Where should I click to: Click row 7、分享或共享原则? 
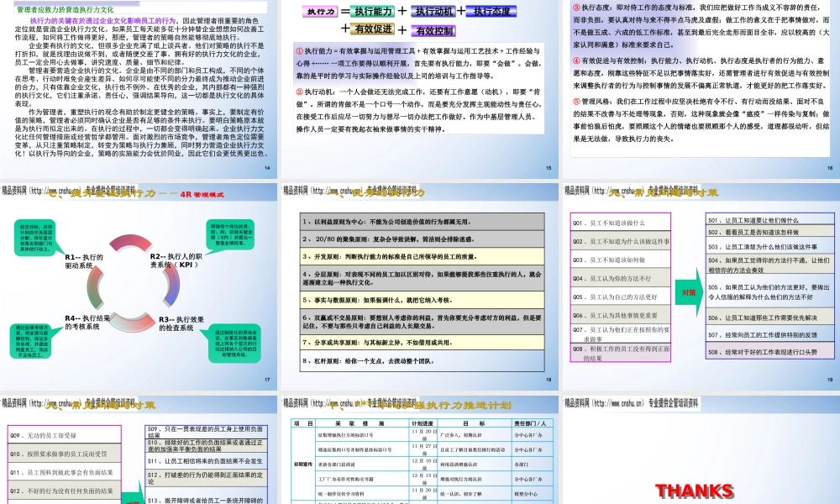click(423, 342)
